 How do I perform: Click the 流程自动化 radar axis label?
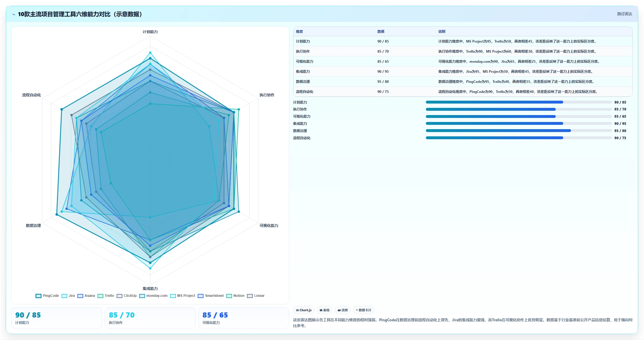(x=32, y=95)
